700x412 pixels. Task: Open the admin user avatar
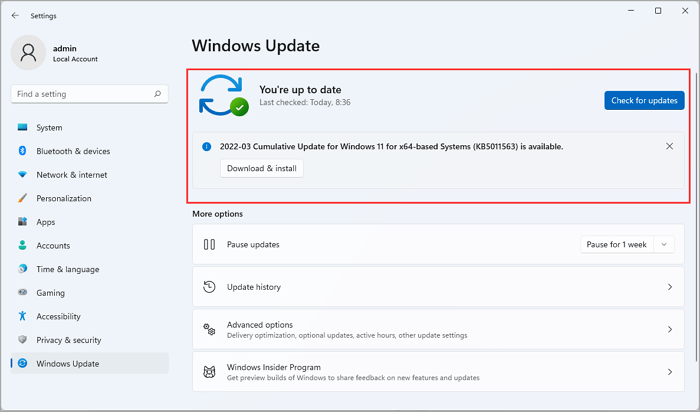pos(28,53)
